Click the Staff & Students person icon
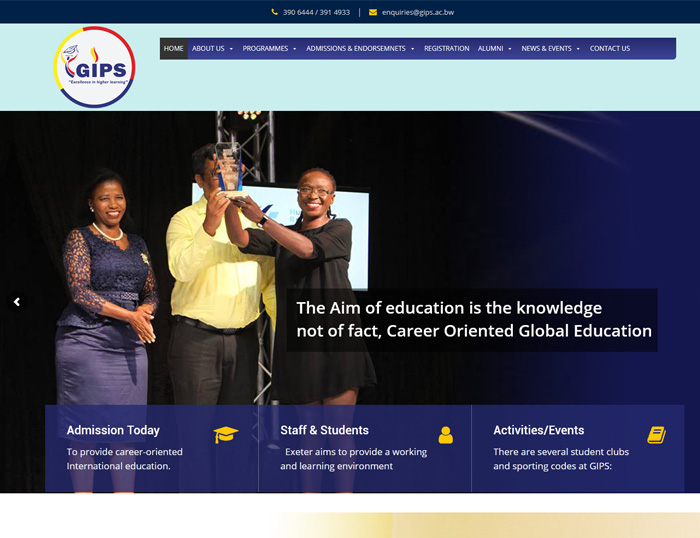The image size is (700, 538). 445,434
